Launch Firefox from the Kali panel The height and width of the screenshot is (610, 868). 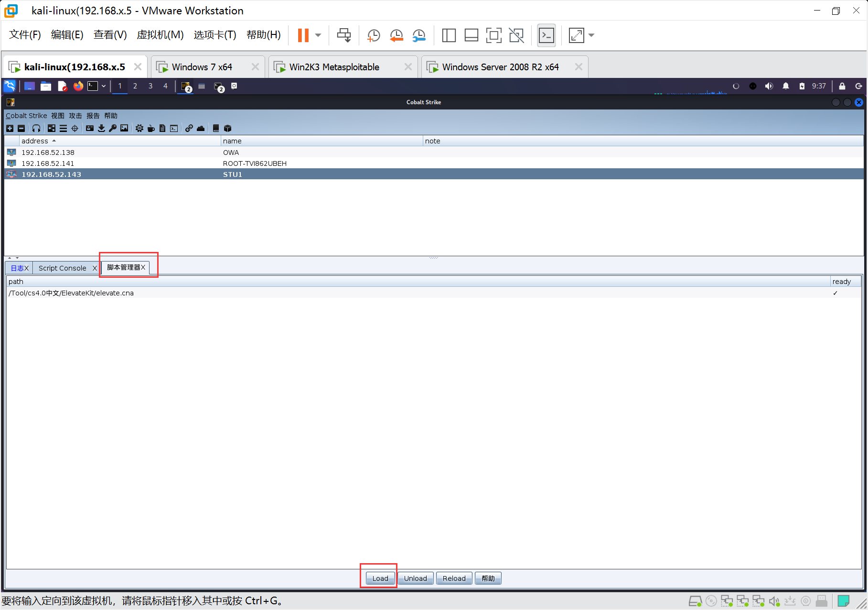click(78, 86)
